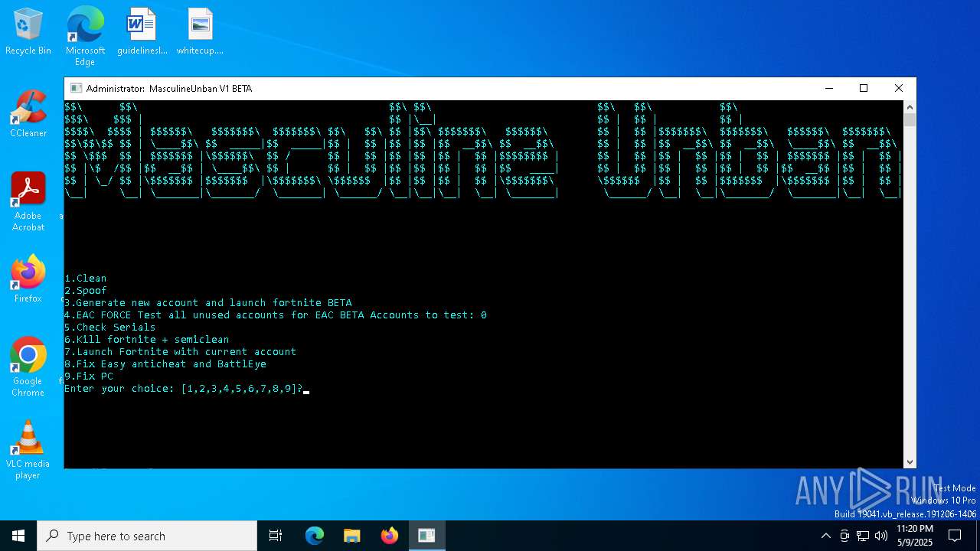Image resolution: width=980 pixels, height=551 pixels.
Task: Open the Windows Start menu
Action: 18,536
